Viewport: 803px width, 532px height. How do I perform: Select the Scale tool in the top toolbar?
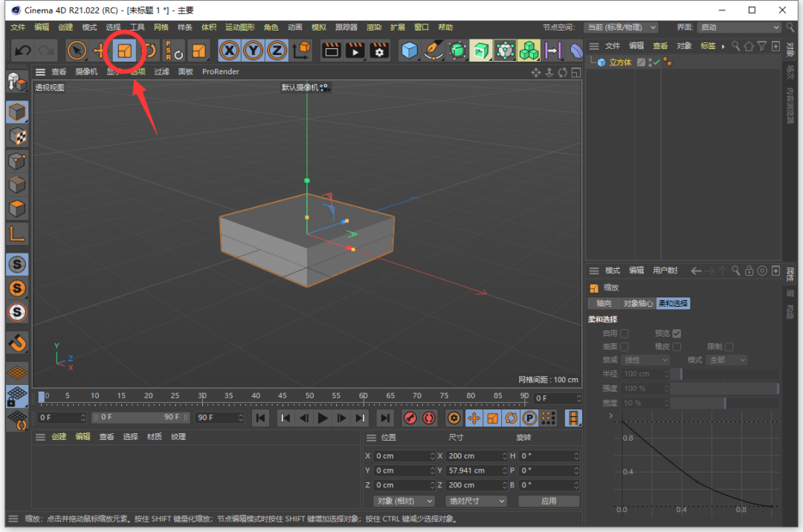[x=124, y=51]
